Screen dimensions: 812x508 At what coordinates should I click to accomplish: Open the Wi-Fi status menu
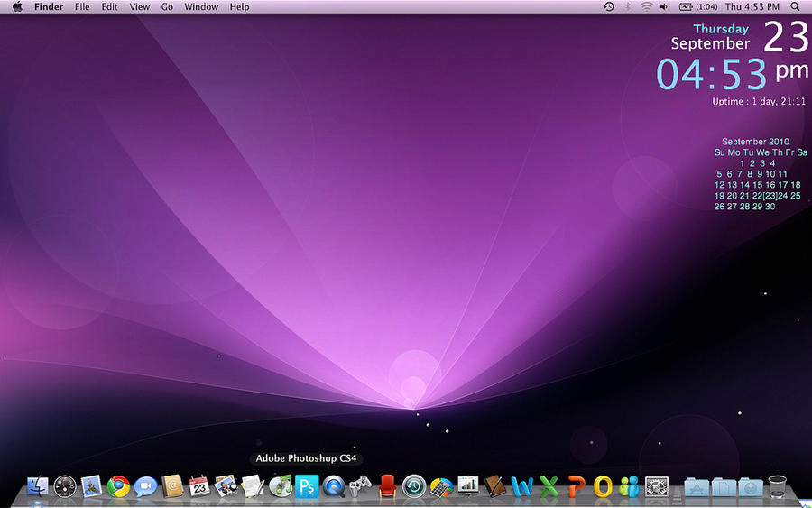[646, 6]
